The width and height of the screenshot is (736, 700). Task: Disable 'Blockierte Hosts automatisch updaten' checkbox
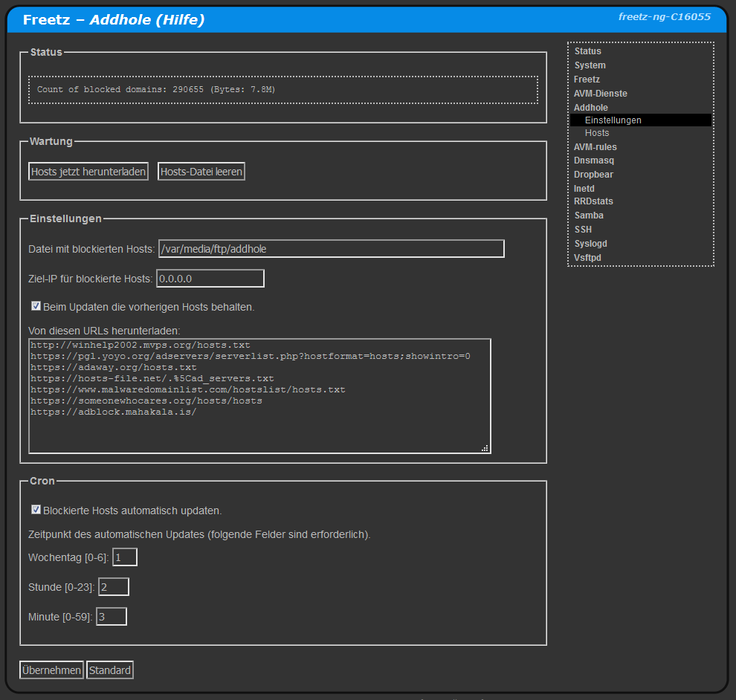[36, 510]
